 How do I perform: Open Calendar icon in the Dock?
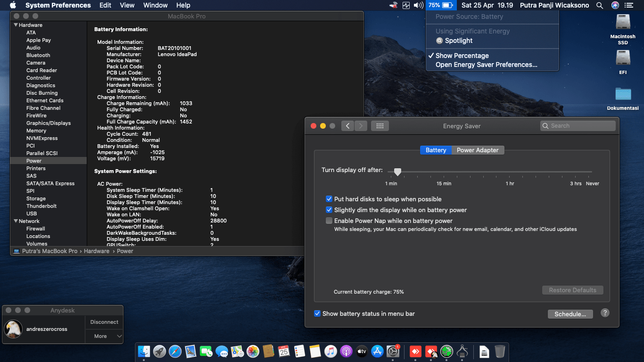284,351
